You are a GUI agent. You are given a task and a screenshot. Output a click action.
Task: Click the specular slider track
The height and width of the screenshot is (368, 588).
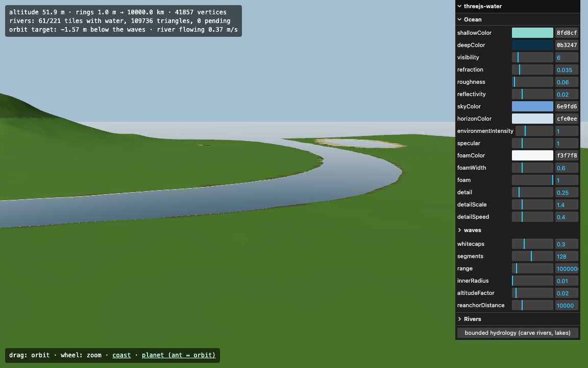pos(532,144)
